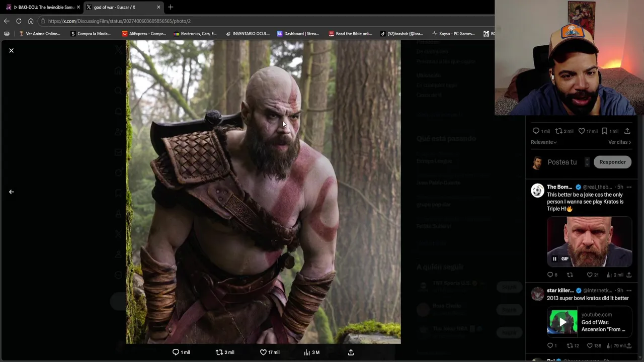Click the Responder button
Image resolution: width=644 pixels, height=362 pixels.
[612, 162]
